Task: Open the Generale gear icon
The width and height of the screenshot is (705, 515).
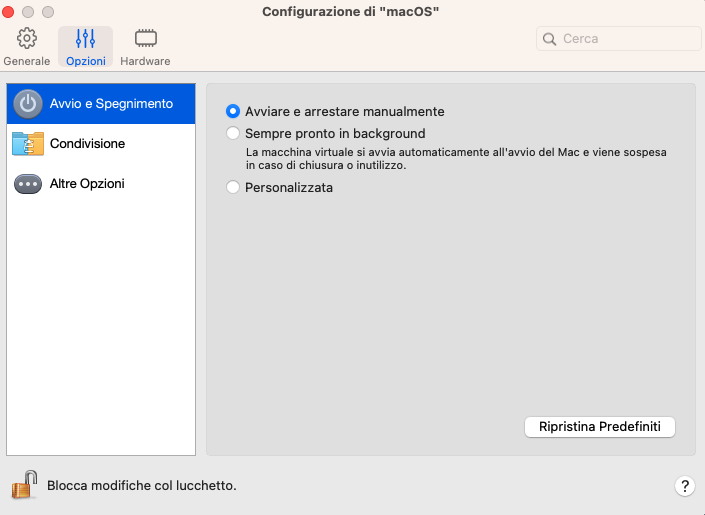Action: (27, 39)
